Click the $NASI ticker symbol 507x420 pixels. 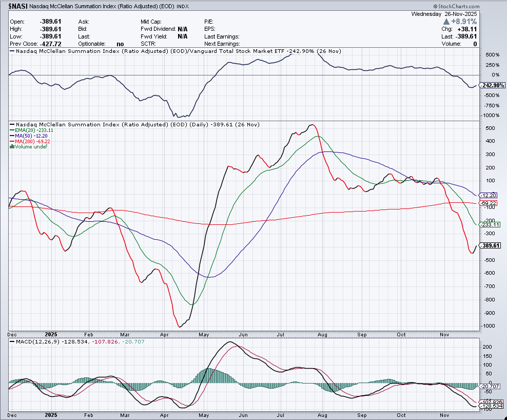tap(13, 6)
